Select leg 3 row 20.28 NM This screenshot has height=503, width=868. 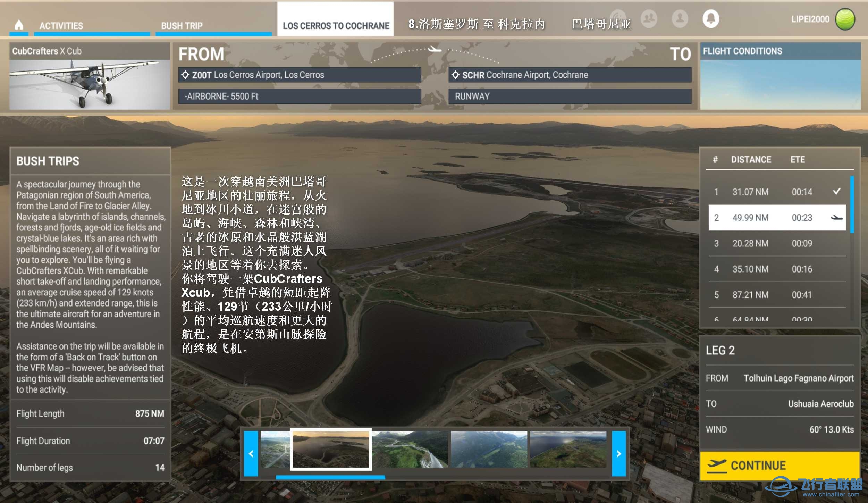tap(777, 243)
